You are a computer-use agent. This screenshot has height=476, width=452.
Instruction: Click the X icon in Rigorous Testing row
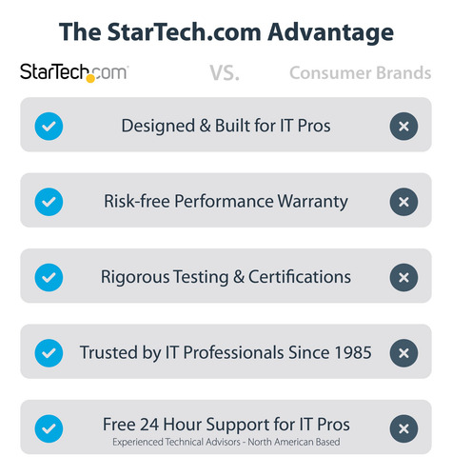click(403, 277)
